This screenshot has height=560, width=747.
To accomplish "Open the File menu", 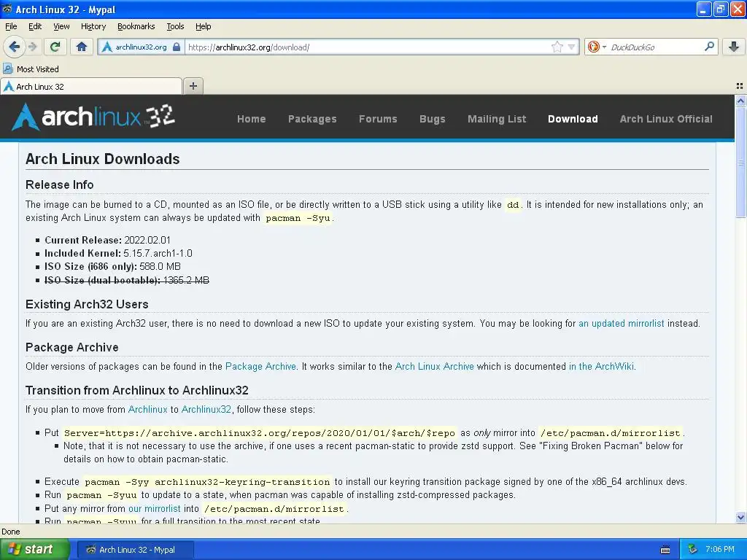I will tap(11, 26).
